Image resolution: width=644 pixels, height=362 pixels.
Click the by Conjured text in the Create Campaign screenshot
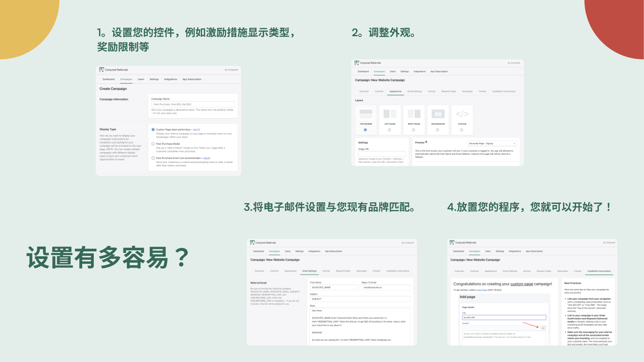[231, 70]
